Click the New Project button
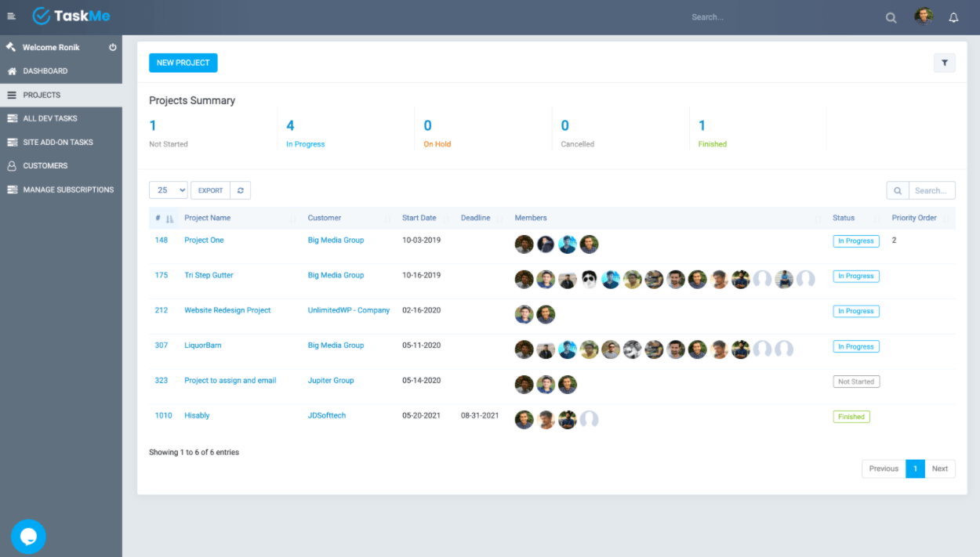 183,63
